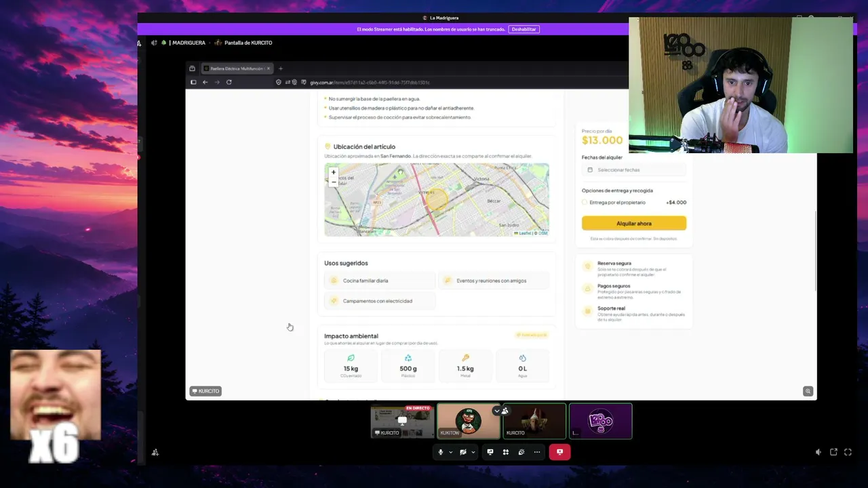Screen dimensions: 868x488
Task: Open the browser tab list icon
Action: tap(193, 68)
